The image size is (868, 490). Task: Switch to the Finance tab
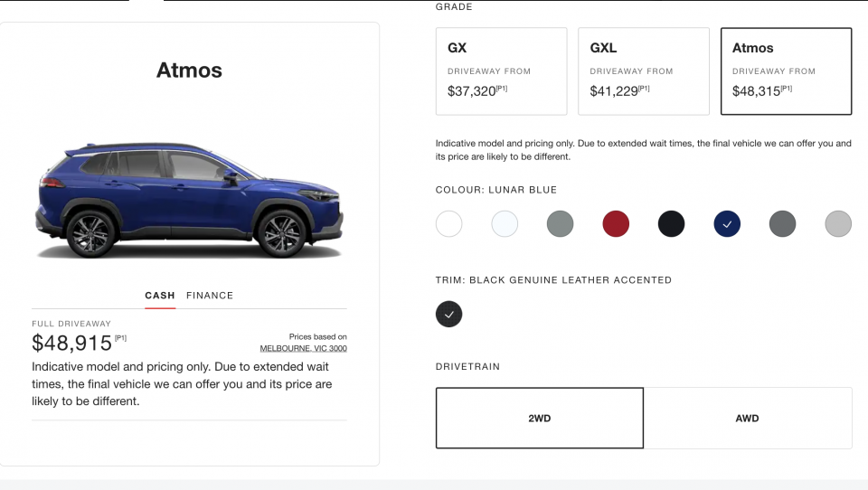[x=210, y=296]
